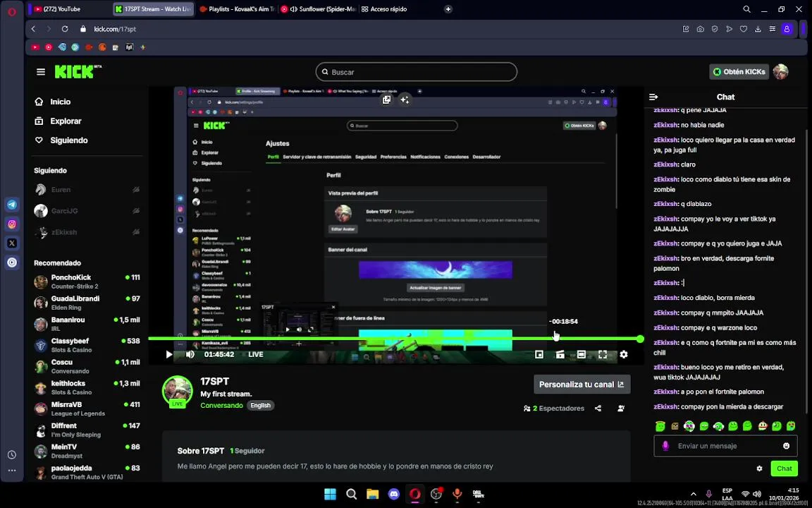Click the seek handle at progress bar end
This screenshot has height=508, width=812.
[641, 339]
